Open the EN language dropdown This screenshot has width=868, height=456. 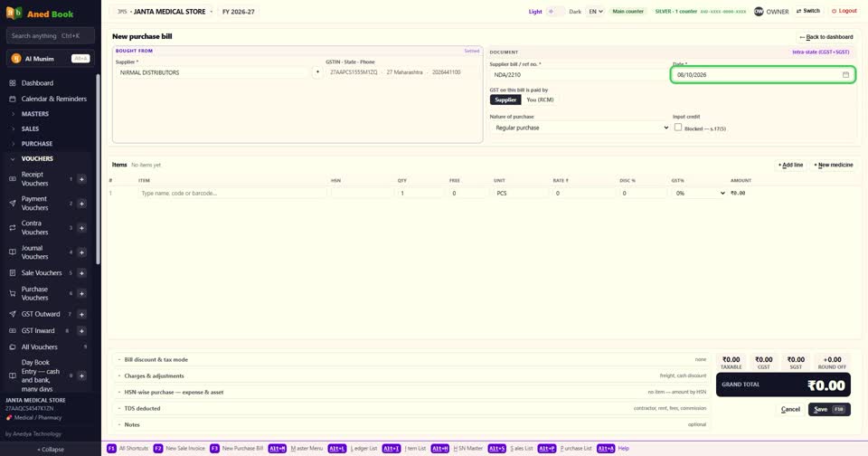click(595, 12)
